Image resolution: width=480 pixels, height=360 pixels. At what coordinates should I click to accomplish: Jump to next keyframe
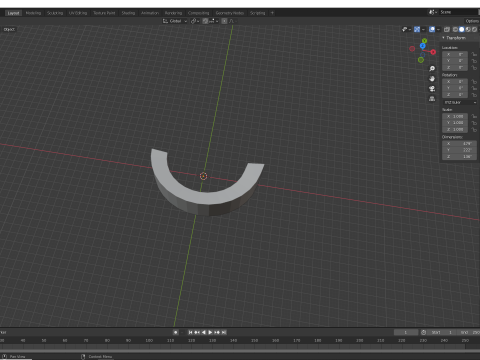pos(217,332)
